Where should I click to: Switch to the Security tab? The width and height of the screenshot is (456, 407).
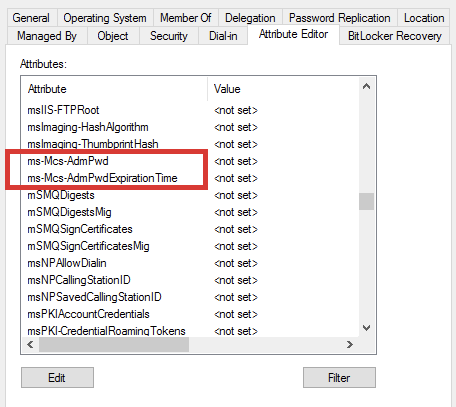(169, 36)
